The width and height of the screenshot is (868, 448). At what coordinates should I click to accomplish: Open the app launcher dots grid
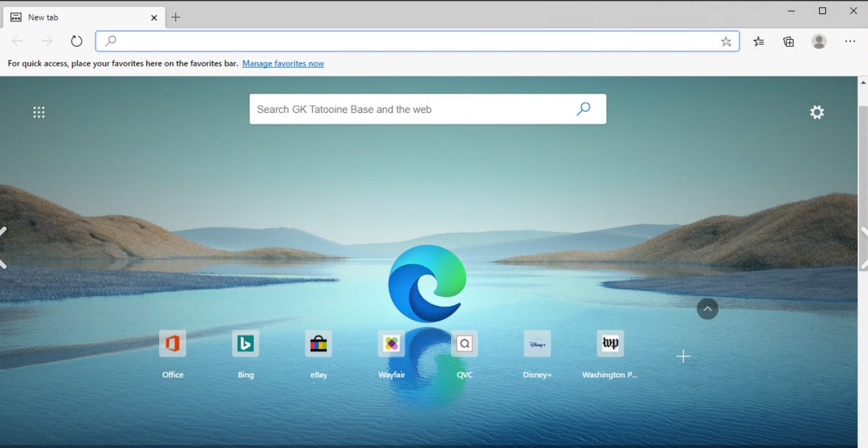(39, 112)
